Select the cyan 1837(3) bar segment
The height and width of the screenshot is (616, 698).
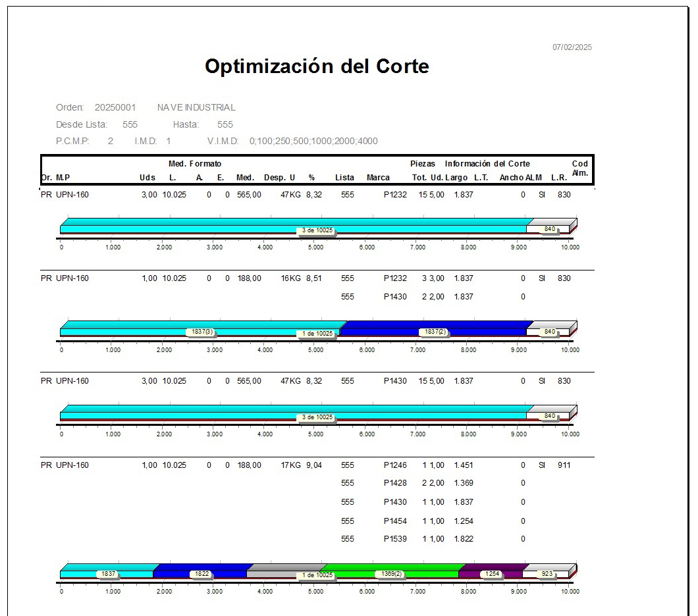coord(200,329)
